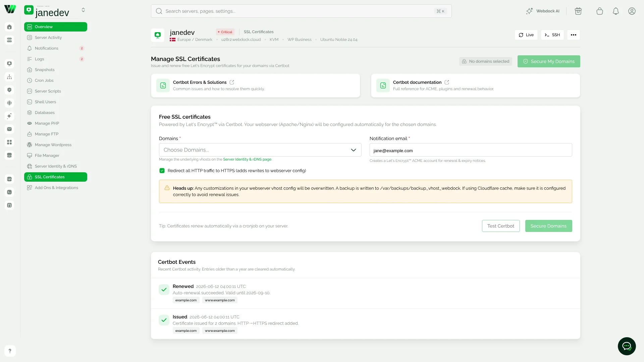Open Notifications in the sidebar
Screen dimensions: 644x362
coord(56,48)
